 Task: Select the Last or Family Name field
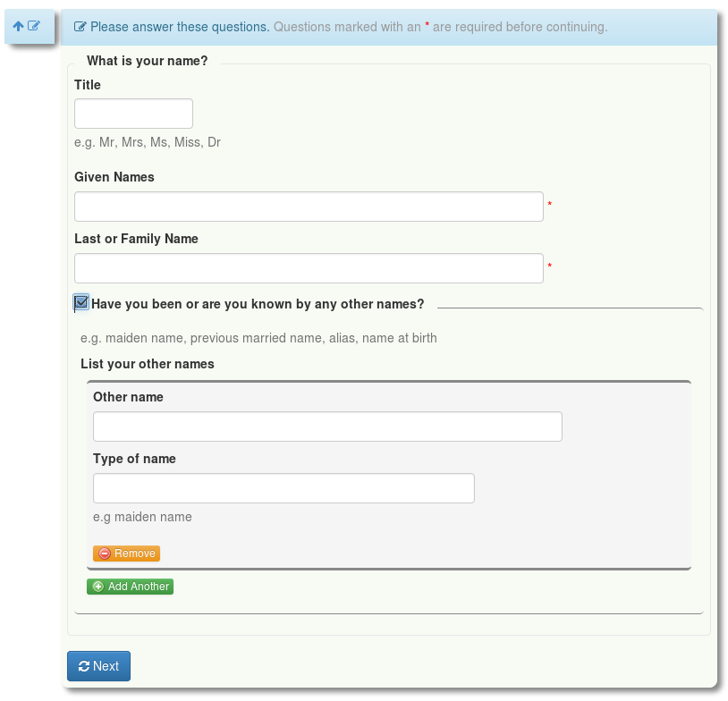(309, 268)
